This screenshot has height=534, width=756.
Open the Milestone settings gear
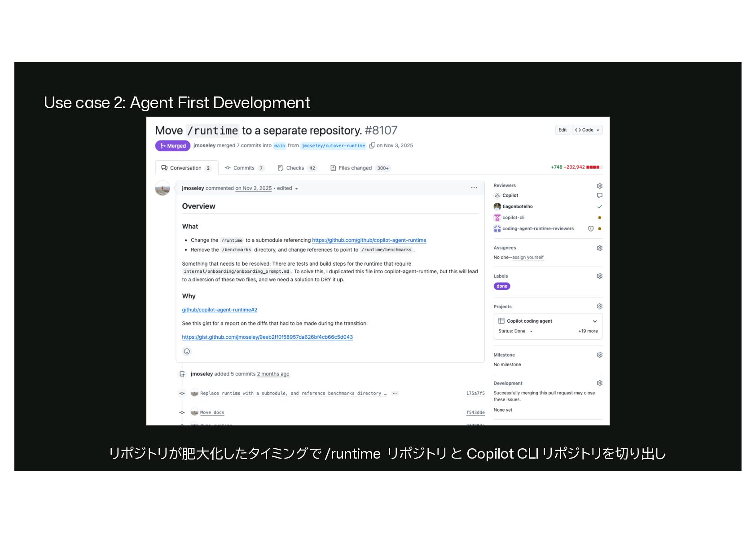click(x=599, y=355)
